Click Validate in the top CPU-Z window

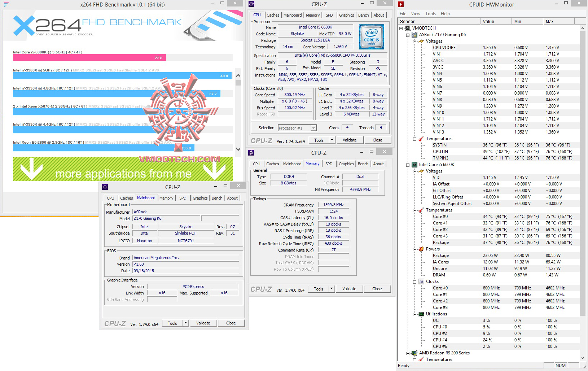coord(350,140)
